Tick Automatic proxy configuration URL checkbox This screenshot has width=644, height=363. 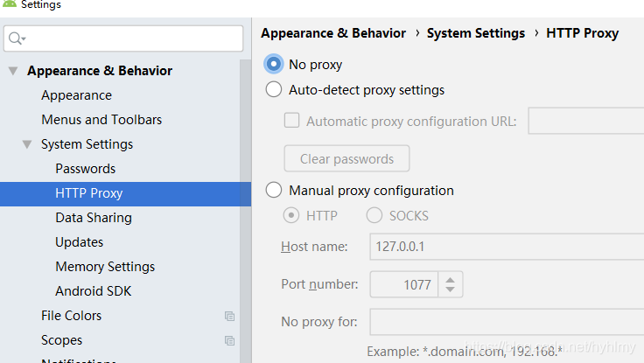(291, 121)
